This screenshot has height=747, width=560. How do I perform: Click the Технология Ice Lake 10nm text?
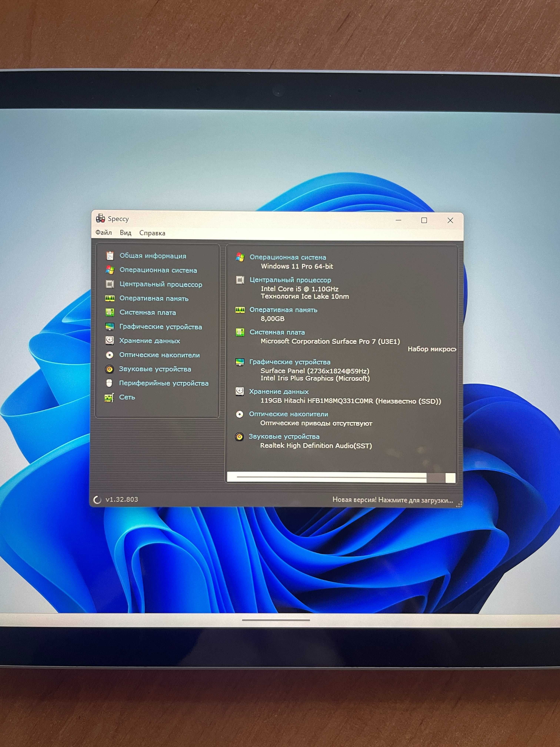tap(304, 296)
